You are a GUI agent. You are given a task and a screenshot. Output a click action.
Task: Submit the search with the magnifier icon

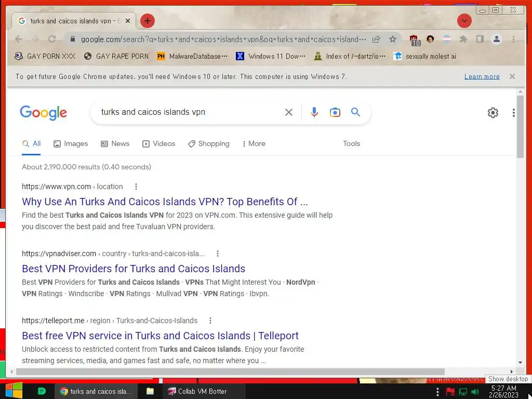(355, 112)
